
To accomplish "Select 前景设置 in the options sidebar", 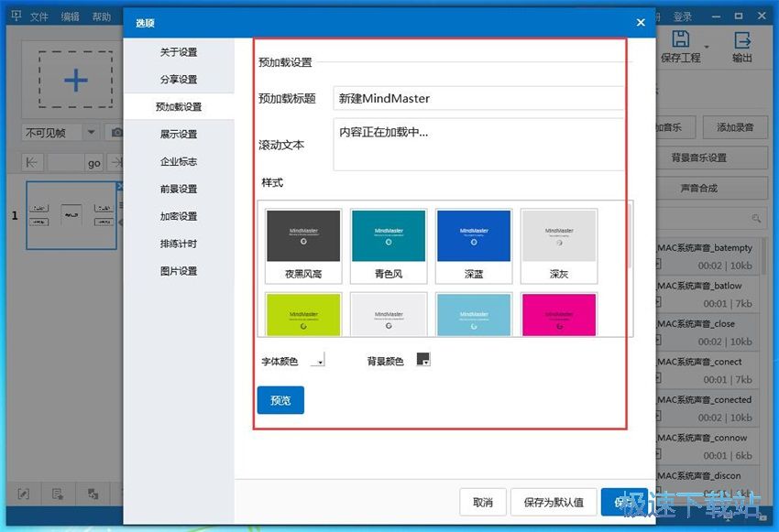I will [179, 189].
